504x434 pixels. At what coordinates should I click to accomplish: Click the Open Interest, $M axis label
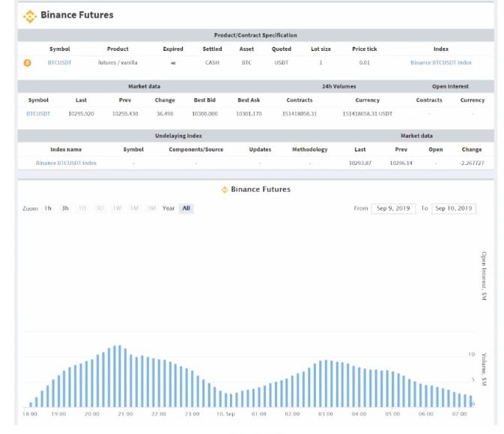484,276
